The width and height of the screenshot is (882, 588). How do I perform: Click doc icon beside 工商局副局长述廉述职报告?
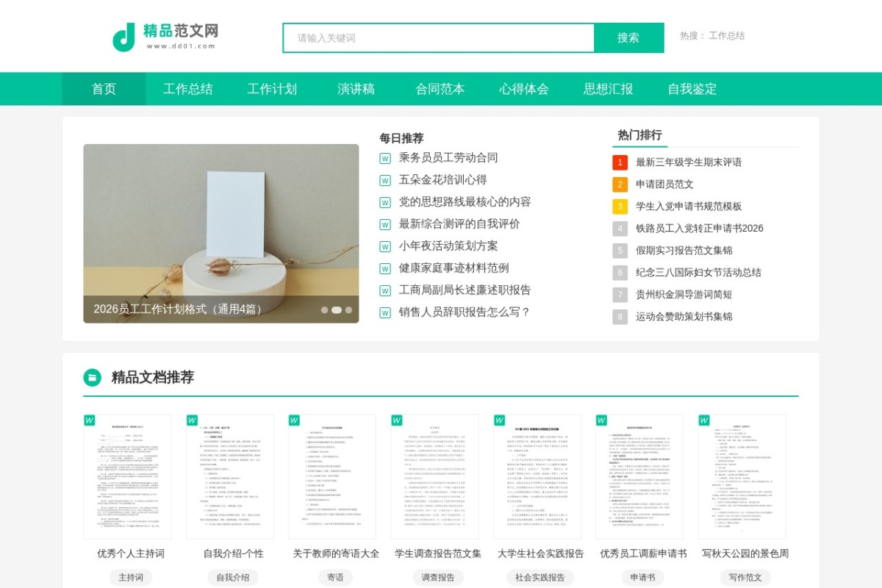(385, 290)
